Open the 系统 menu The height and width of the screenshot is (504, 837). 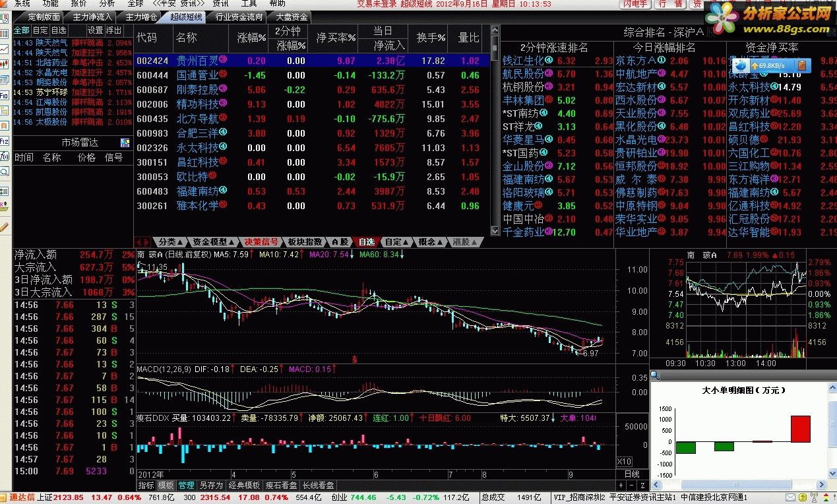22,3
